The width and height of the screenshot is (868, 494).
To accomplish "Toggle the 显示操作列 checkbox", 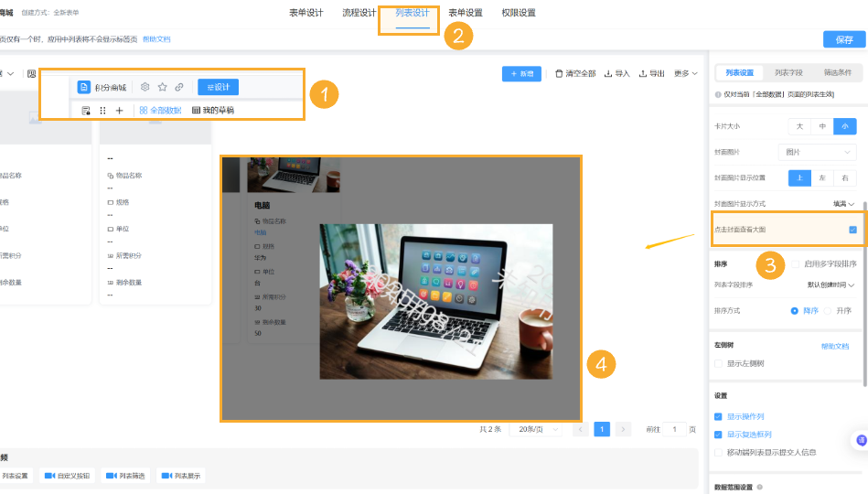I will (719, 416).
